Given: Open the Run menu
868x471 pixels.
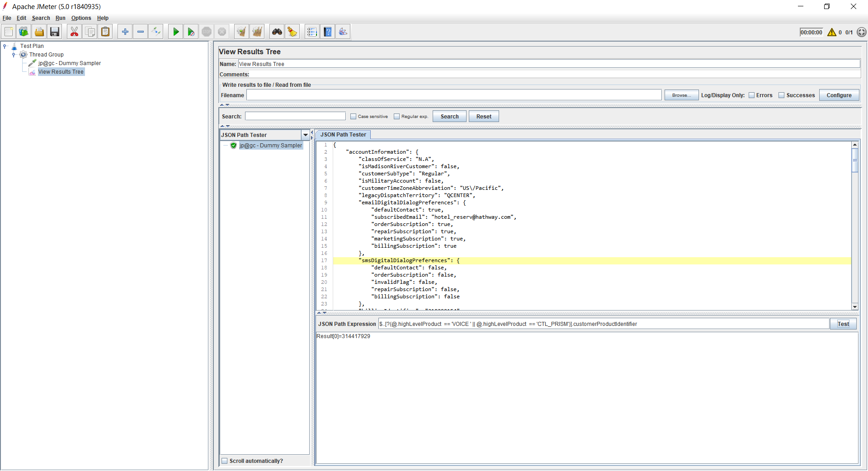Looking at the screenshot, I should point(61,18).
